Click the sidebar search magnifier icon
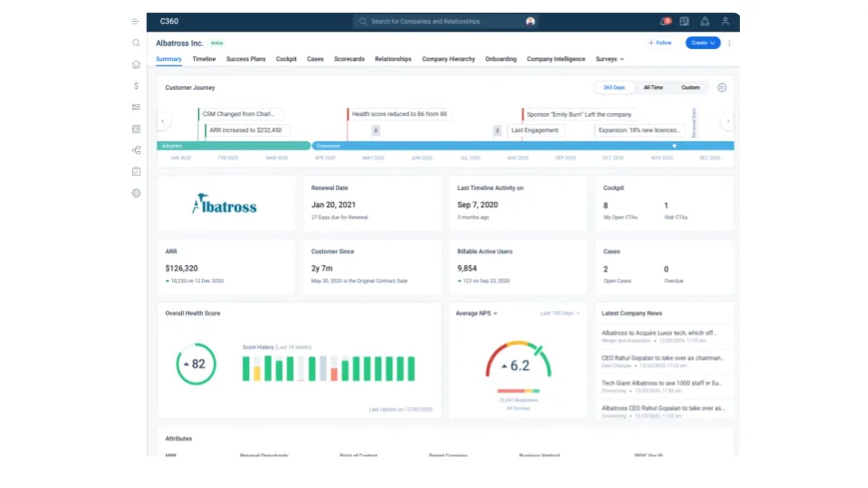 point(136,43)
